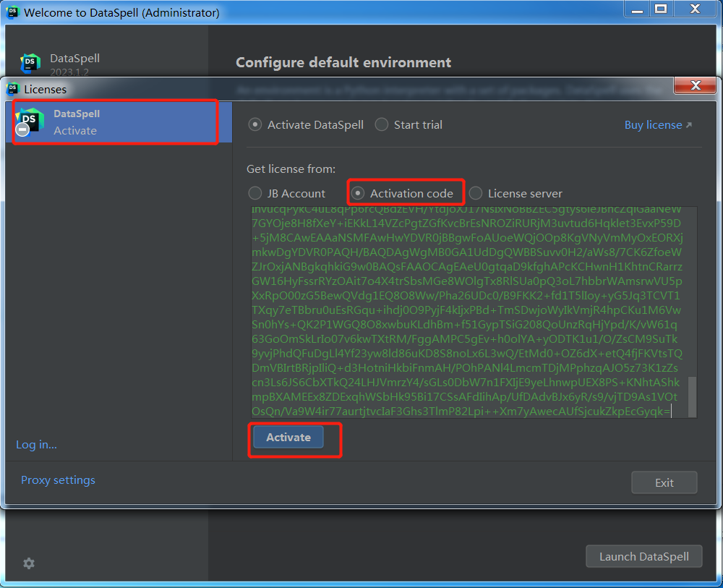Choose the Activation code option
This screenshot has height=588, width=723.
(357, 193)
